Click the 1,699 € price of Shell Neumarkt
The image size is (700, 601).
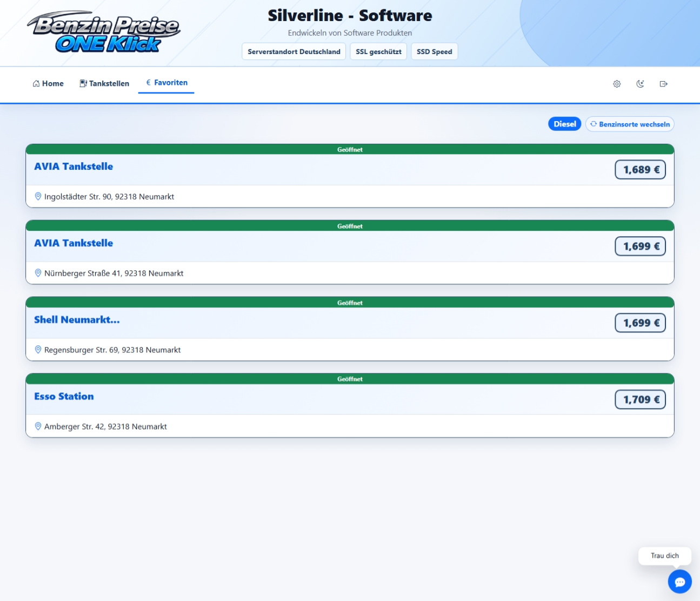tap(641, 323)
